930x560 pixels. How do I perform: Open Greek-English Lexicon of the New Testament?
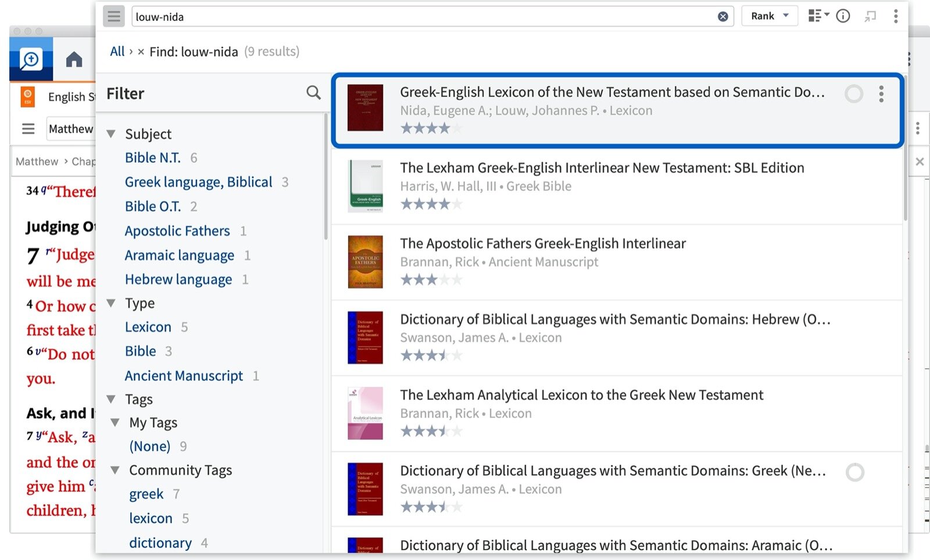pyautogui.click(x=612, y=92)
